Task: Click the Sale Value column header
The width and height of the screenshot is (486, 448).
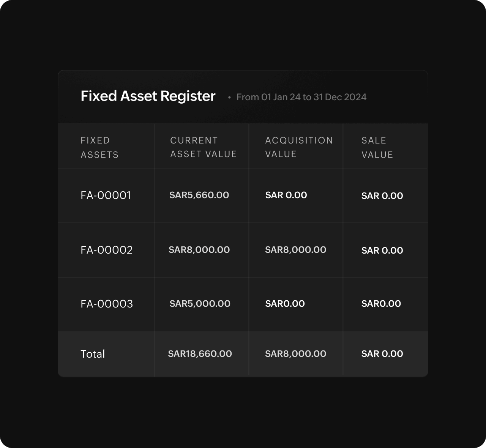Action: (377, 147)
